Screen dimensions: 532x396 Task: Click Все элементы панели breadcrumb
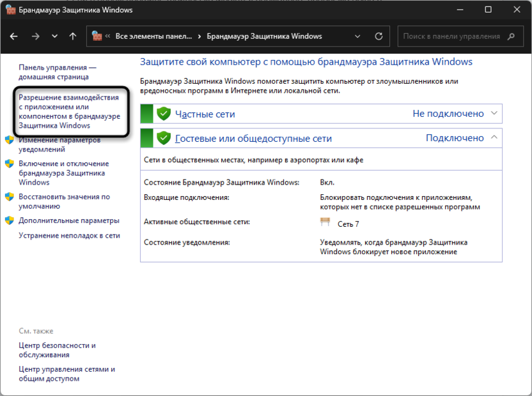click(153, 36)
